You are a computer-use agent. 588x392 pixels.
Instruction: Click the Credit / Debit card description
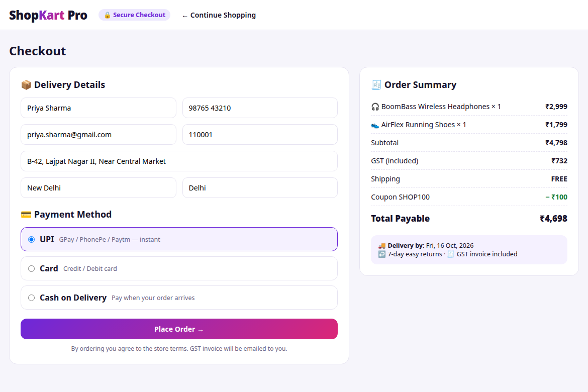click(90, 268)
